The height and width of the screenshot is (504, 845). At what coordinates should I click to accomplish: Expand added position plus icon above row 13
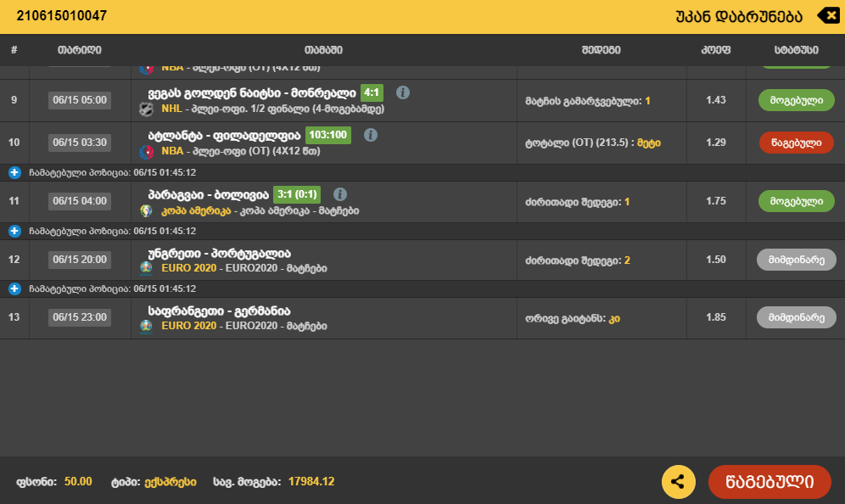[x=14, y=288]
